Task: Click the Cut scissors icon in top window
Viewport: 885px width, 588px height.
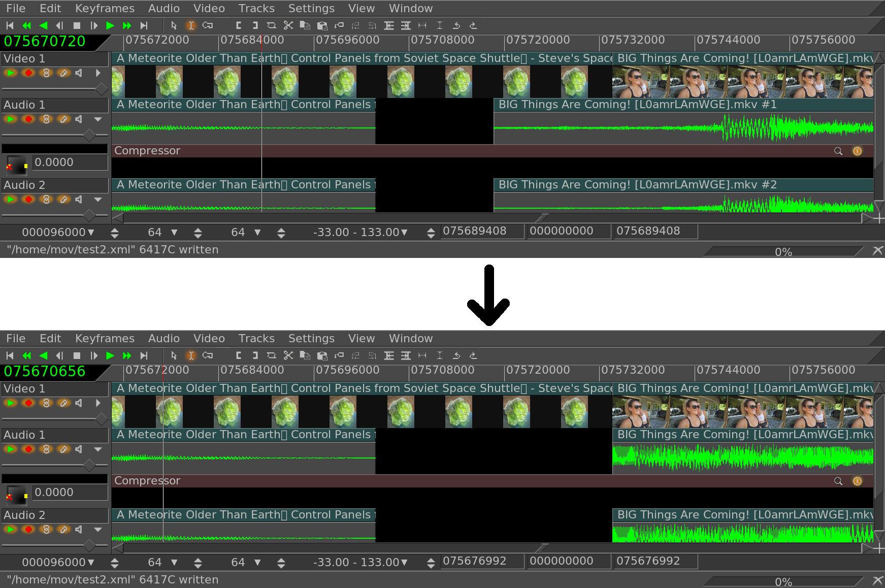Action: coord(288,25)
